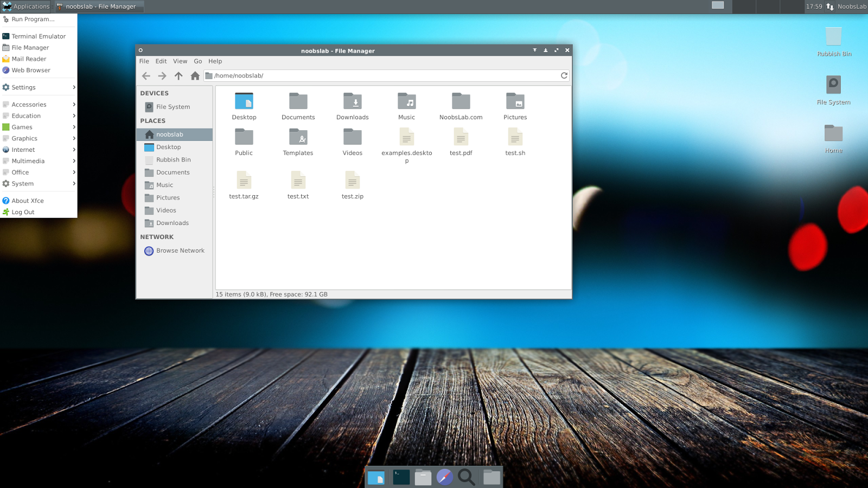The width and height of the screenshot is (868, 488).
Task: Click the NoobsLab user button in panel
Action: 852,7
